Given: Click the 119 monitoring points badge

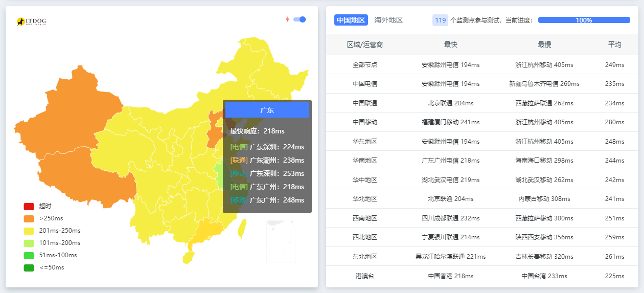Looking at the screenshot, I should 440,20.
